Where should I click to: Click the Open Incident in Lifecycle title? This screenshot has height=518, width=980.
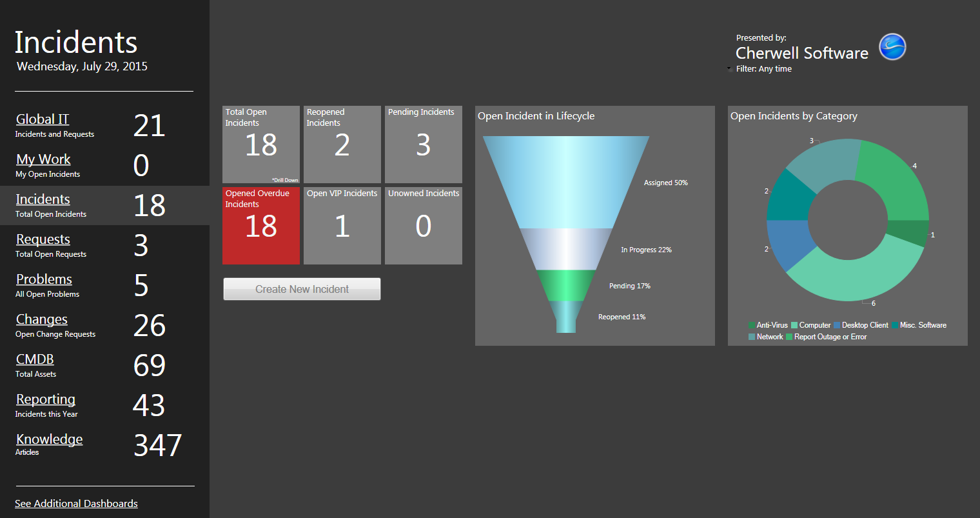(536, 116)
